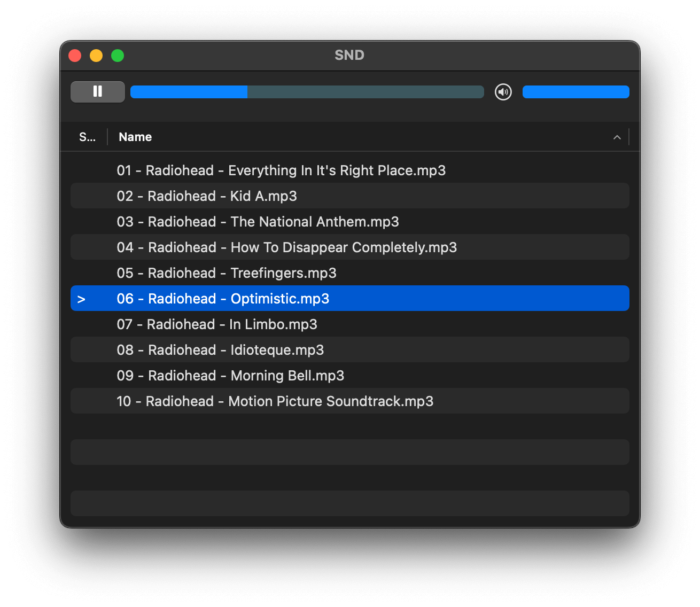The width and height of the screenshot is (700, 607).
Task: Pause the currently playing track
Action: tap(98, 92)
